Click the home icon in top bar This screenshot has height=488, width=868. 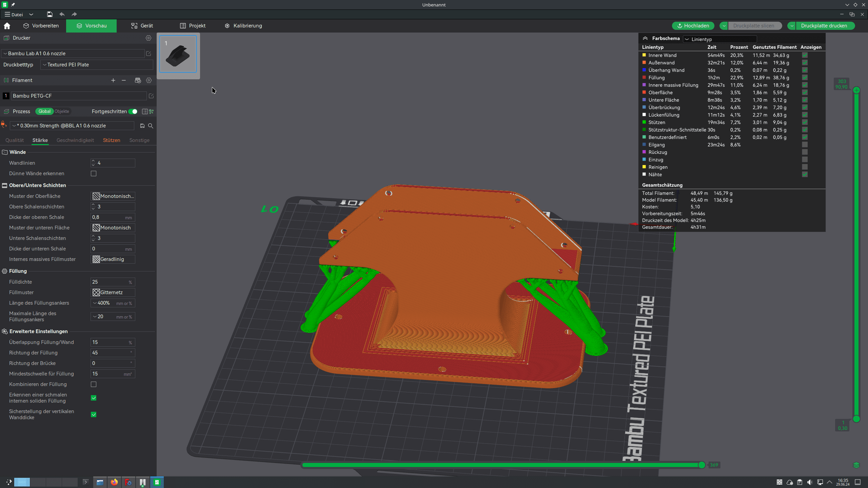point(7,26)
